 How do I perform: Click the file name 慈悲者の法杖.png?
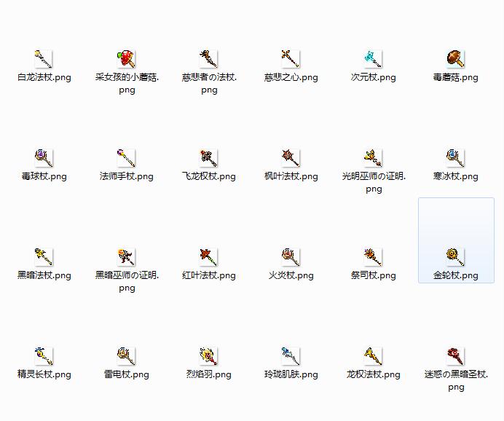point(209,84)
